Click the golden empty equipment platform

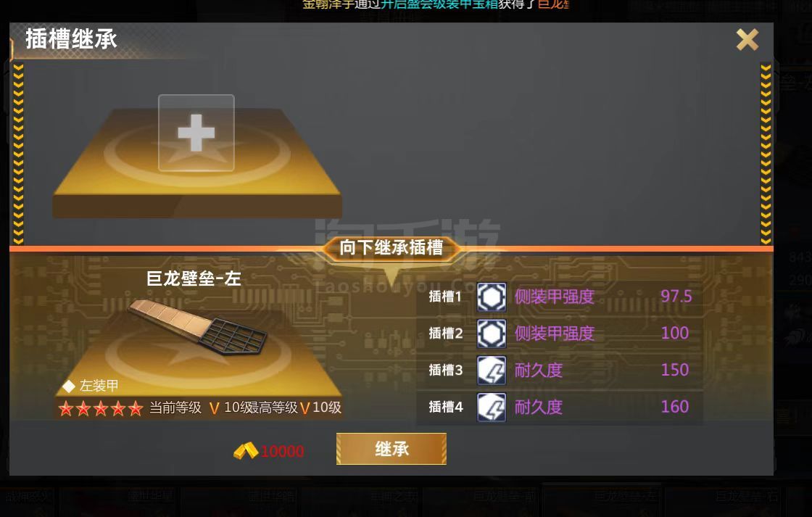coord(196,163)
